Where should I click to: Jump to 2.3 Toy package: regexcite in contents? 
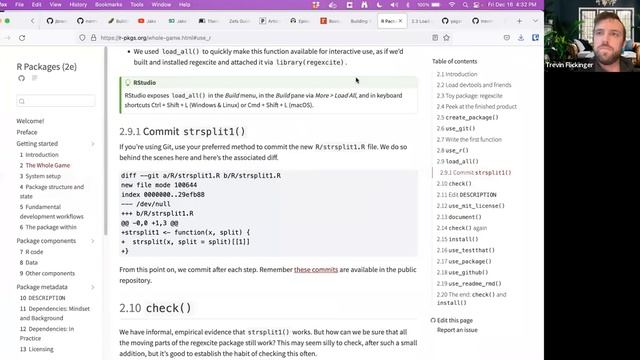[469, 96]
